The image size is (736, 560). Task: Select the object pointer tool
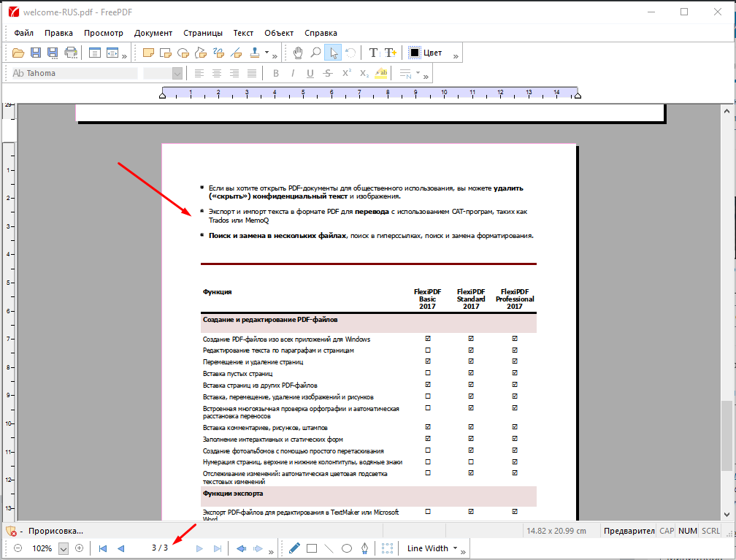click(x=333, y=53)
